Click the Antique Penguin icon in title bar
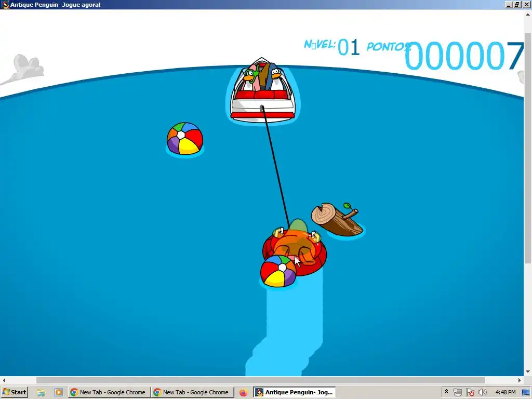The image size is (532, 399). [5, 4]
